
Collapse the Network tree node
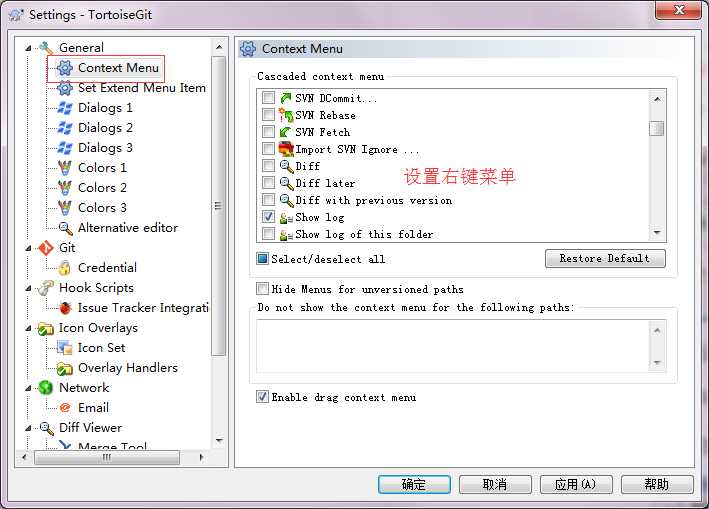pos(28,388)
